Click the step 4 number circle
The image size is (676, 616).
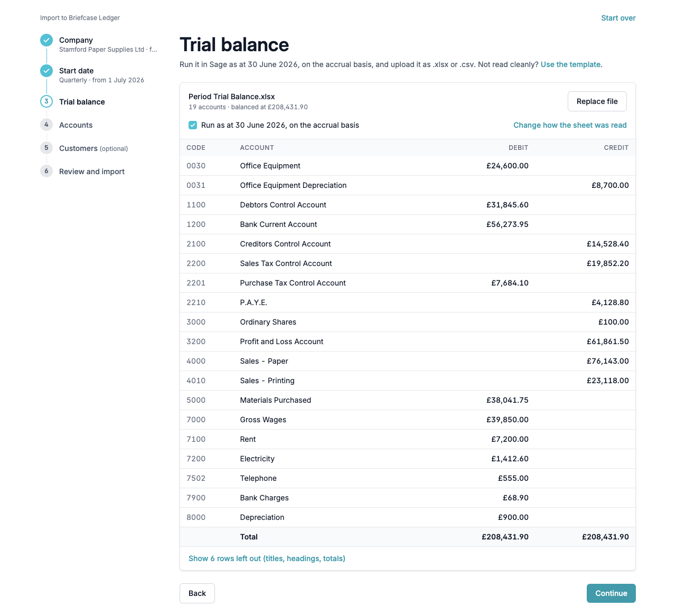coord(46,125)
